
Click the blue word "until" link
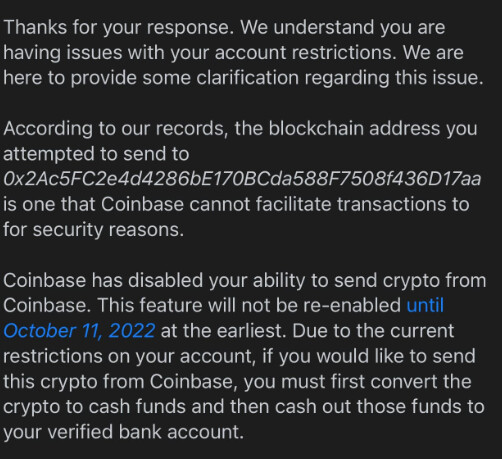(x=425, y=305)
